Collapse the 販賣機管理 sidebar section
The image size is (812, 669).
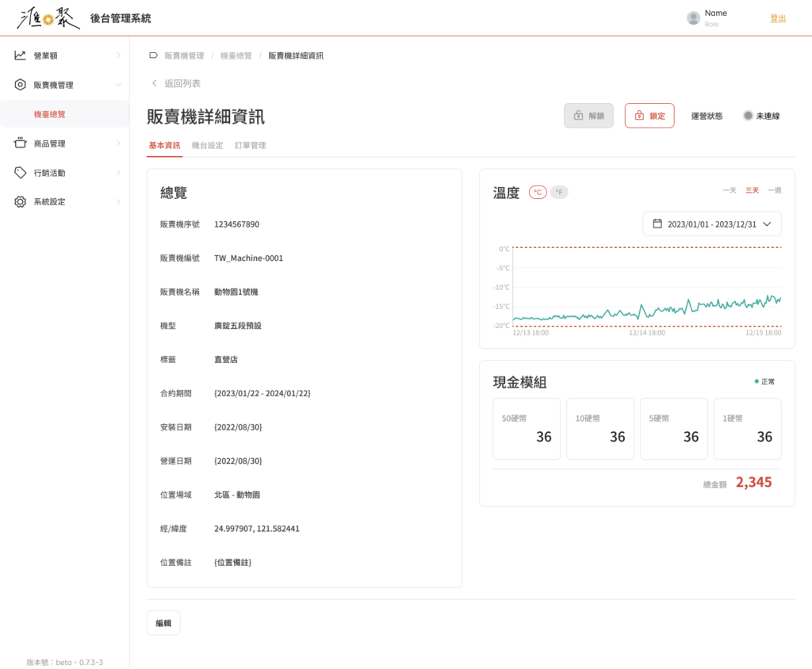pos(118,85)
